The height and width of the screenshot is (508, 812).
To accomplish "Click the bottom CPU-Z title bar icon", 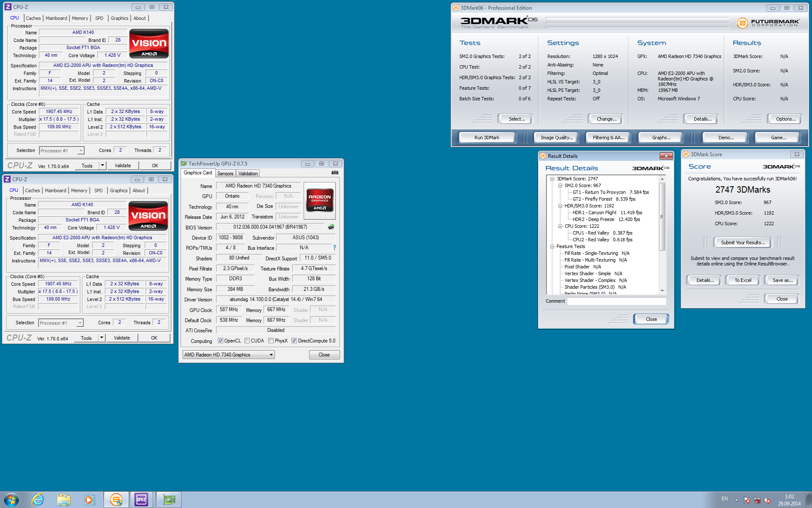I will pyautogui.click(x=7, y=179).
